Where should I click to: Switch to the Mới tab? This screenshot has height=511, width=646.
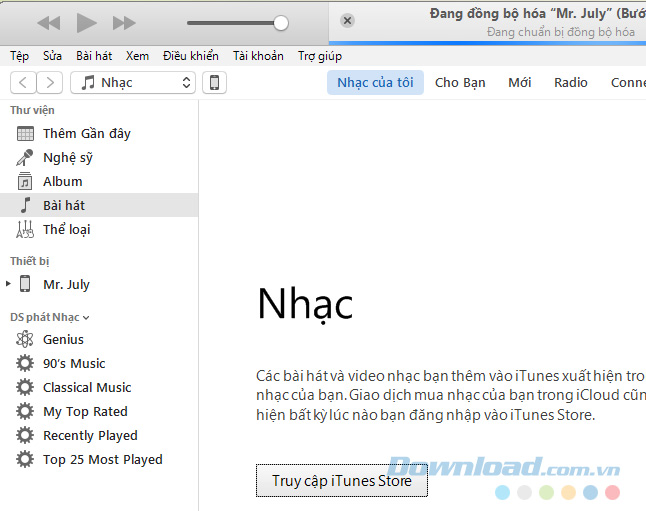(520, 82)
